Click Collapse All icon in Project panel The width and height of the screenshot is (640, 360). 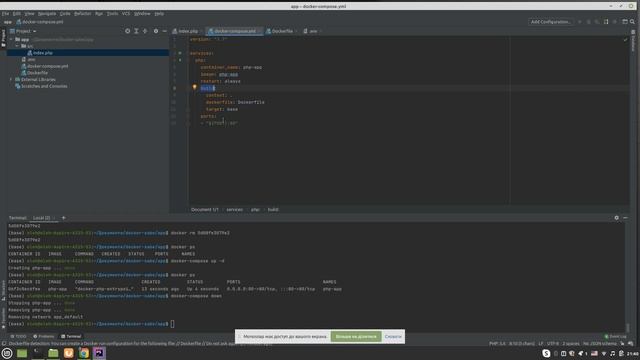click(x=145, y=31)
